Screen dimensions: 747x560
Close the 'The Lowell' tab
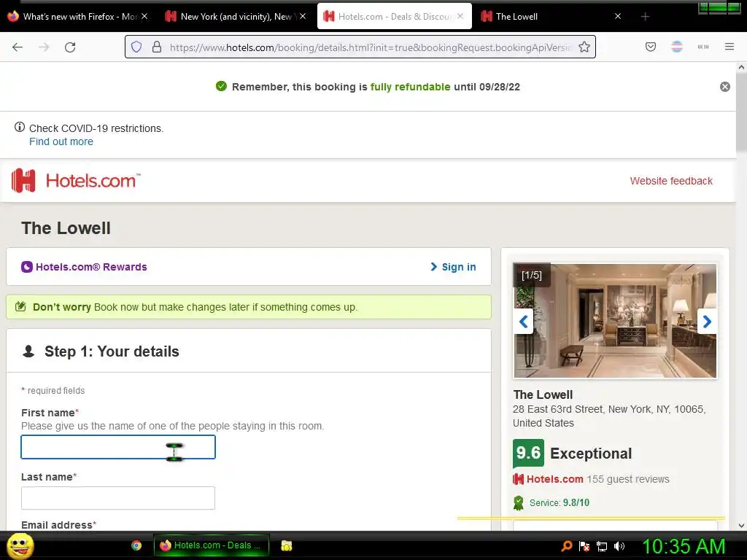(x=618, y=16)
